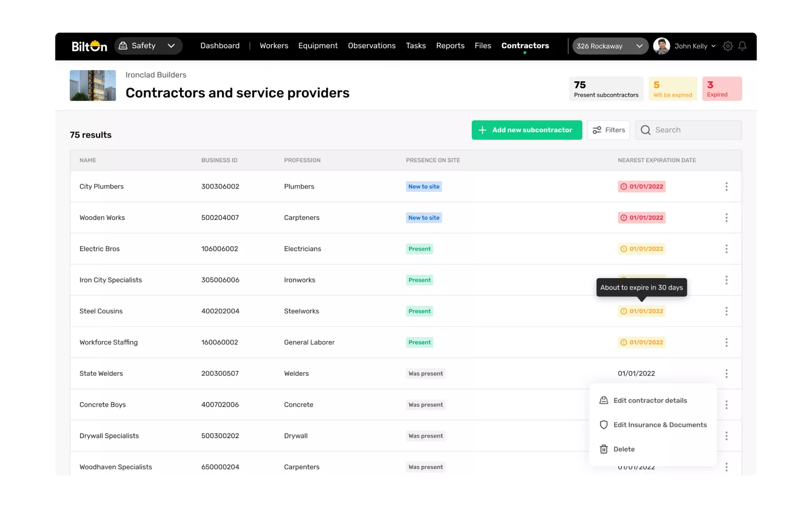Click the 75 Present subcontractors card

click(606, 89)
